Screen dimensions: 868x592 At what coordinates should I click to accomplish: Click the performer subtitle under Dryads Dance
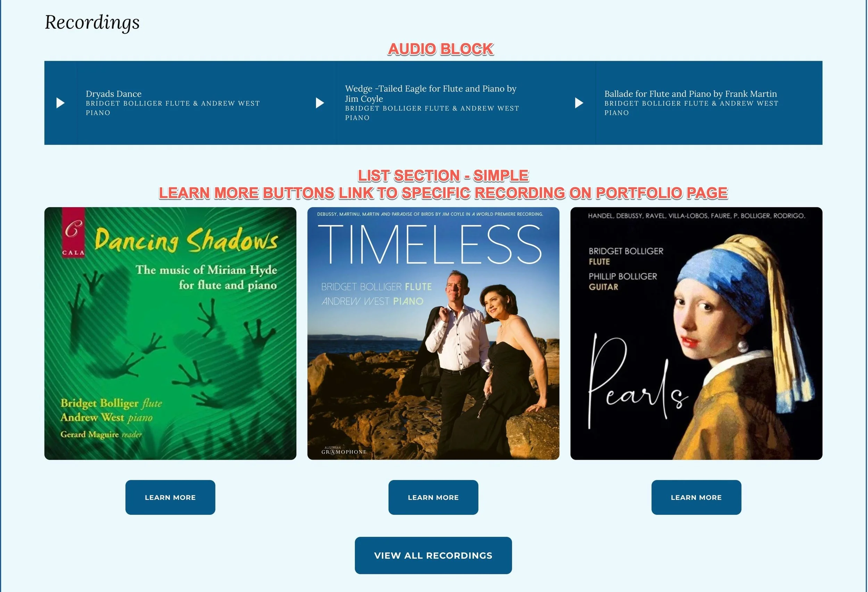tap(173, 108)
